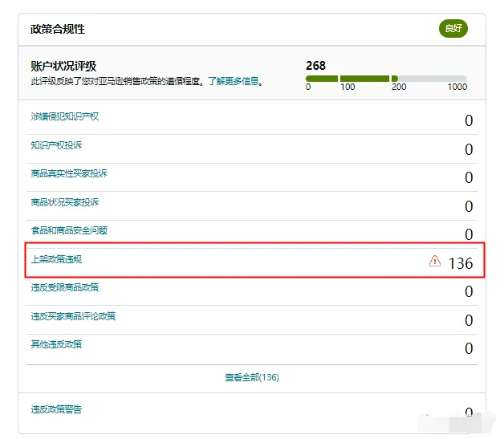
Task: Open the 食品和商品安全问题 link
Action: point(69,230)
